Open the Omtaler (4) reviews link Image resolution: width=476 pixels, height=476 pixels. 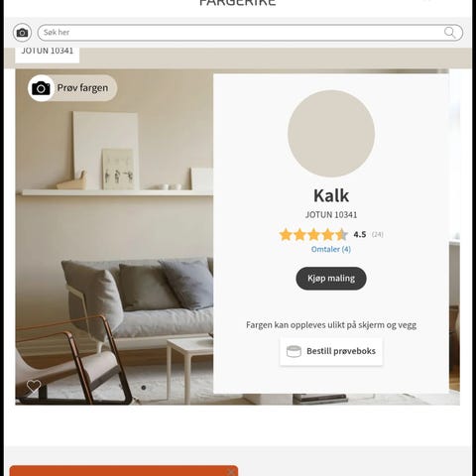point(331,249)
